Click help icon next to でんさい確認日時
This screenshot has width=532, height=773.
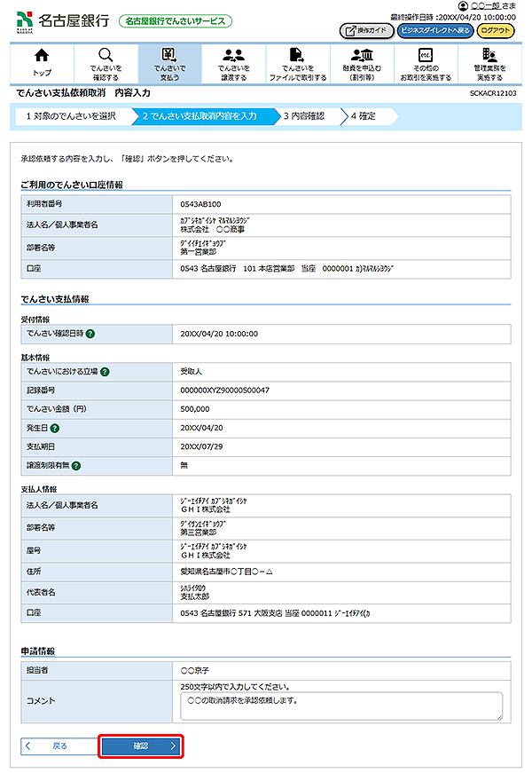coord(91,334)
